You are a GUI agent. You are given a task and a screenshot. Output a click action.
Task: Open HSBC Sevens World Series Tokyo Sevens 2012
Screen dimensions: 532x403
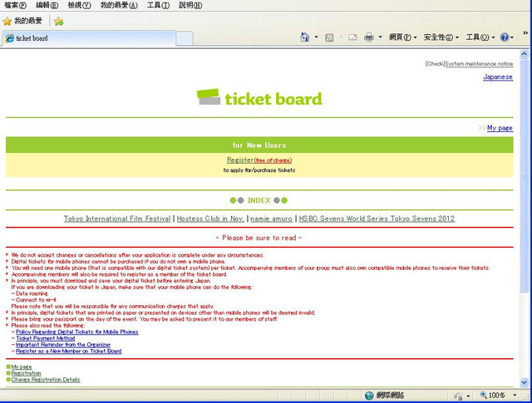coord(377,219)
